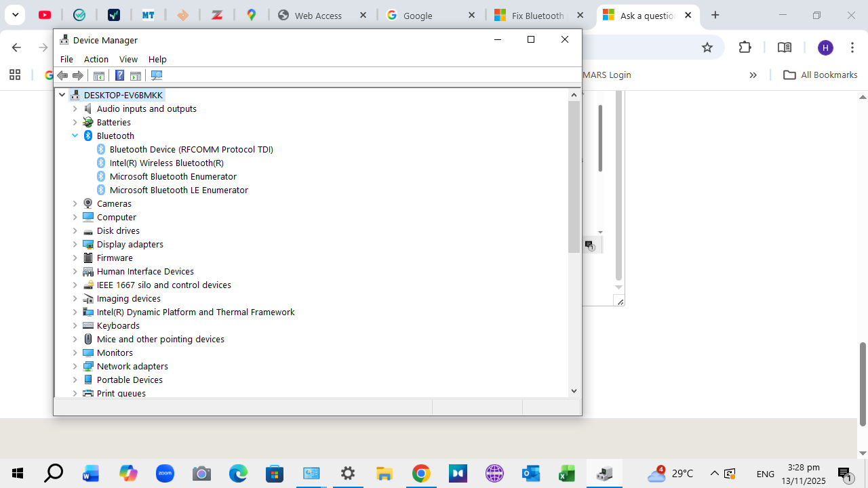Expand Audio inputs and outputs

[x=75, y=108]
